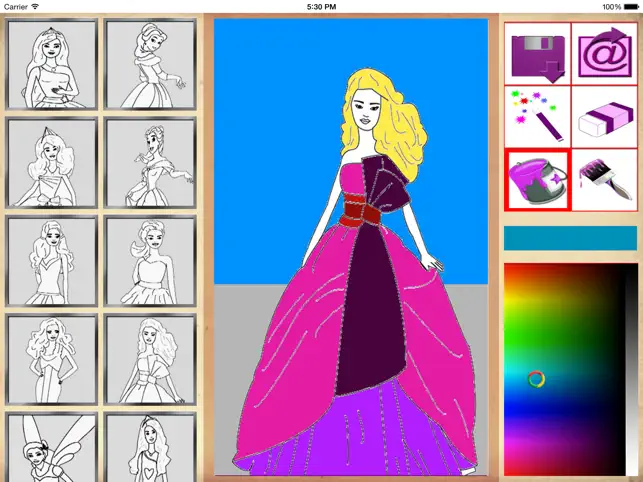Tap the current color preview bar

click(x=570, y=238)
